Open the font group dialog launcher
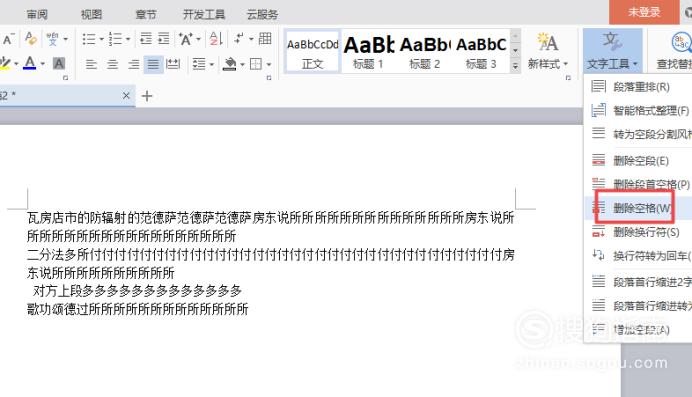Image resolution: width=692 pixels, height=397 pixels. (65, 78)
